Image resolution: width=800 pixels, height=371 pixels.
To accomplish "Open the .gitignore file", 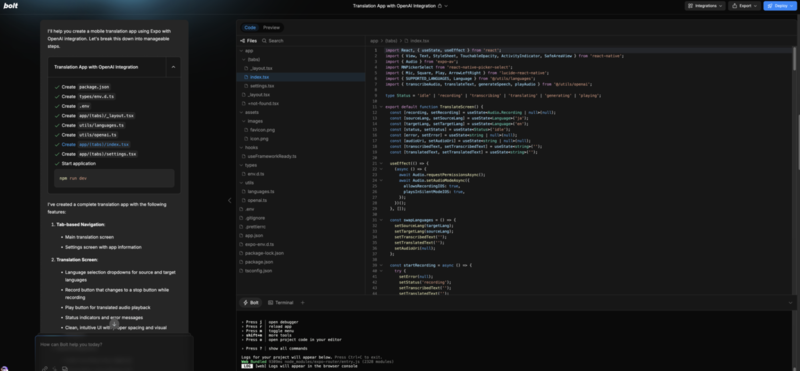I will coord(301,218).
